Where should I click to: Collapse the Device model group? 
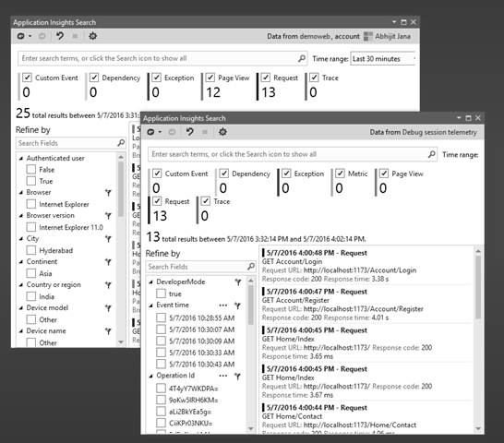[21, 308]
